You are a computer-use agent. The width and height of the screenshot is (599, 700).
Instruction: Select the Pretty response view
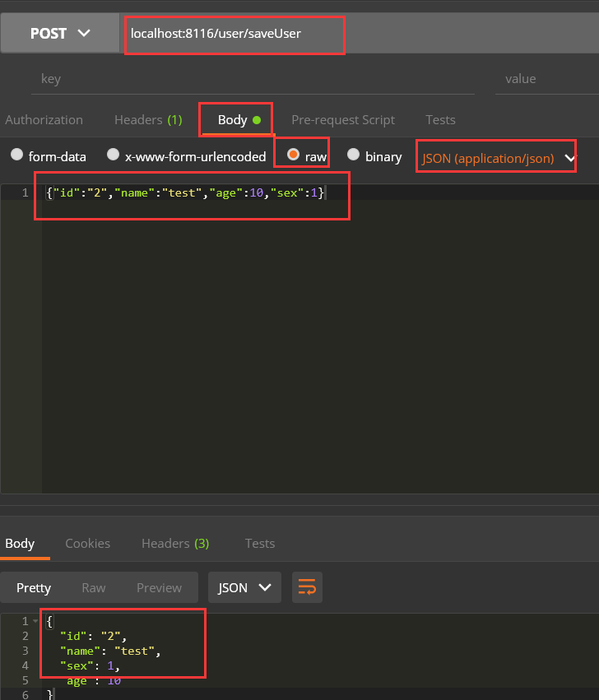[x=34, y=588]
